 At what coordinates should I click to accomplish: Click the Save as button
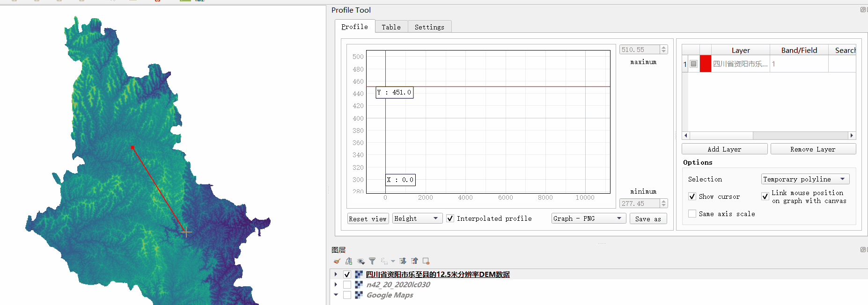pos(648,218)
